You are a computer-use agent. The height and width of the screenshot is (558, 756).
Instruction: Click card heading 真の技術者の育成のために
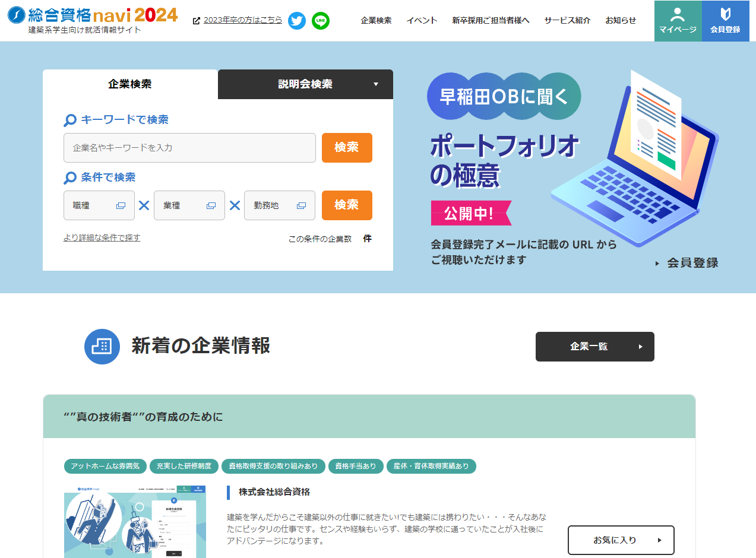point(143,417)
